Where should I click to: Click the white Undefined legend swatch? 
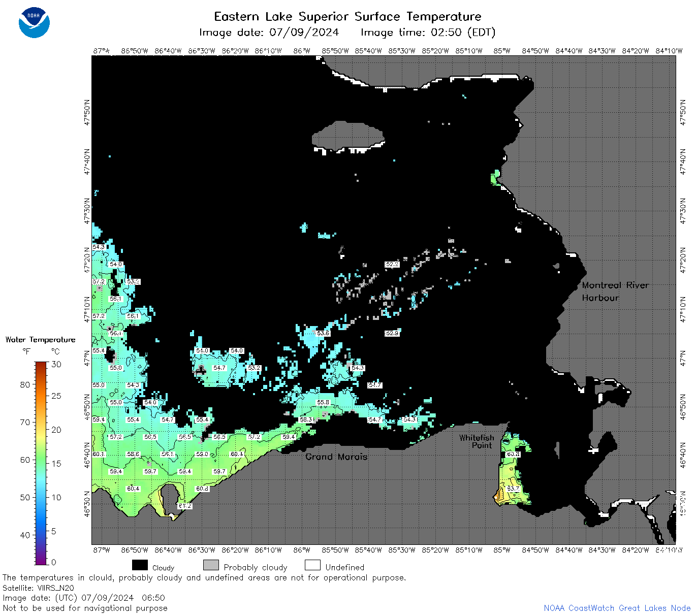point(312,565)
